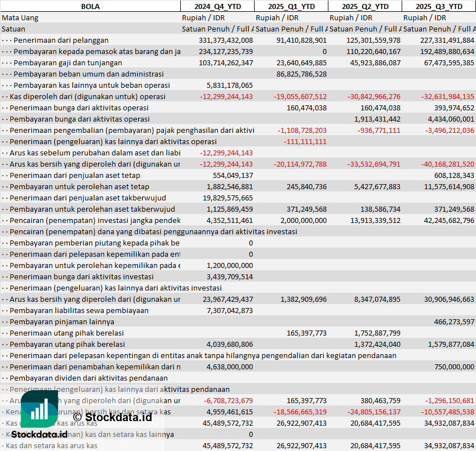Viewport: 476px width, 451px height.
Task: Click the Mata Uang row label
Action: pyautogui.click(x=20, y=17)
